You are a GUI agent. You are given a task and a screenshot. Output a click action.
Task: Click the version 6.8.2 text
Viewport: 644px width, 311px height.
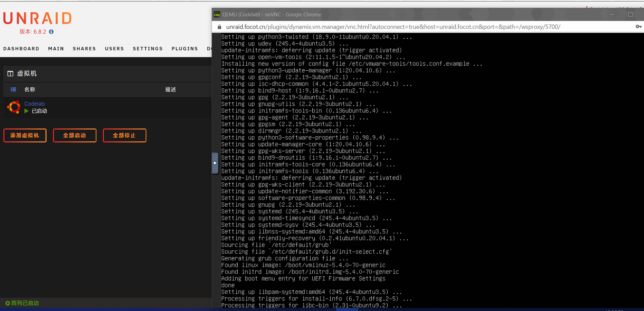(33, 32)
